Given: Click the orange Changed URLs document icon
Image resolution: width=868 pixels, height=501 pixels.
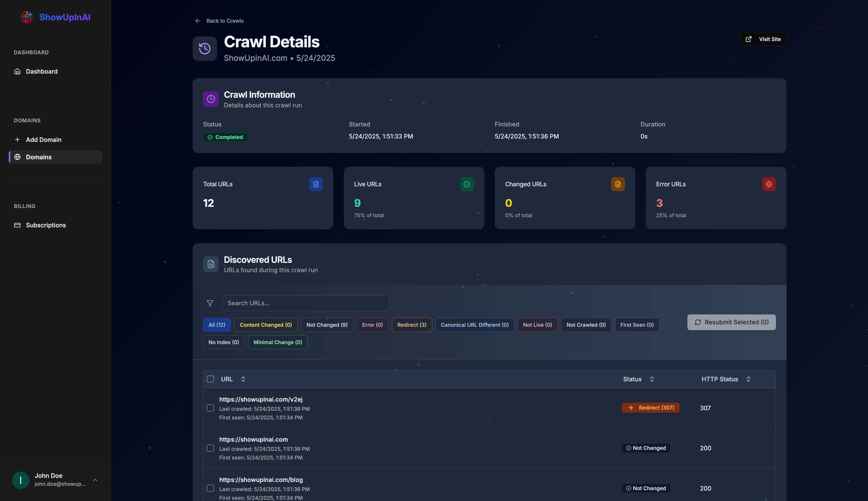Looking at the screenshot, I should pyautogui.click(x=618, y=184).
